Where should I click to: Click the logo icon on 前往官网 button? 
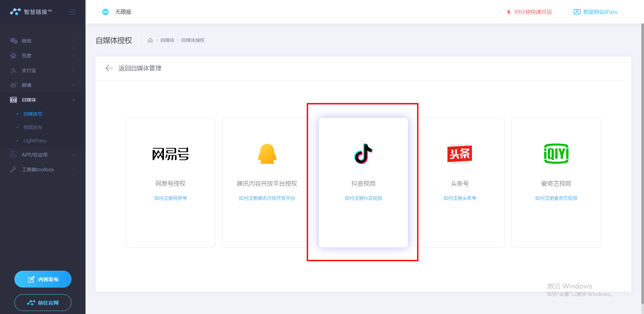31,303
